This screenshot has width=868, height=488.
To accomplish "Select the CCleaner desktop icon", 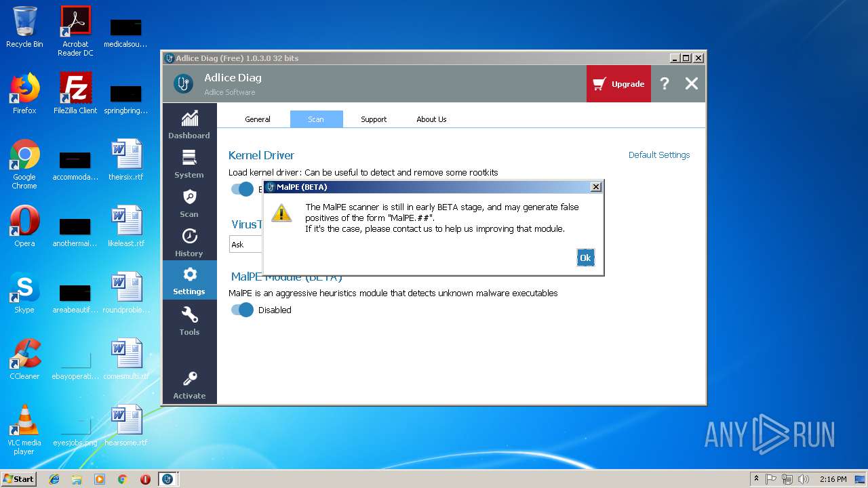I will [24, 359].
